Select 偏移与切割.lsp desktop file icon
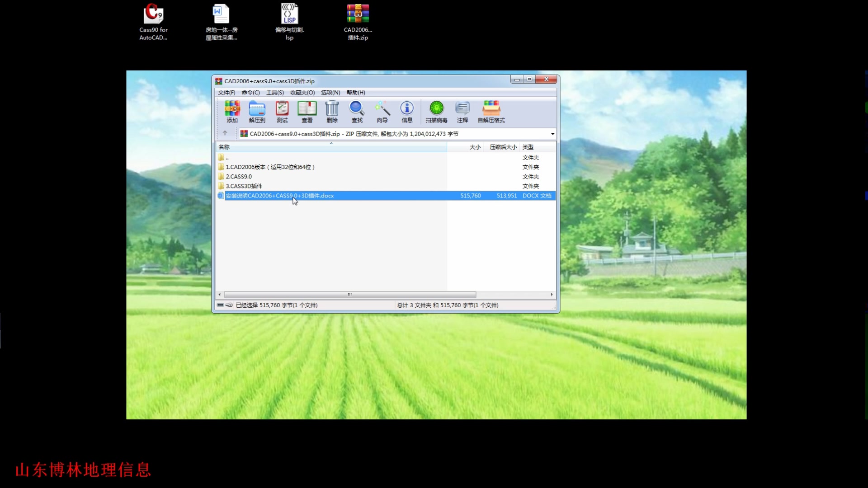The height and width of the screenshot is (488, 868). (289, 22)
